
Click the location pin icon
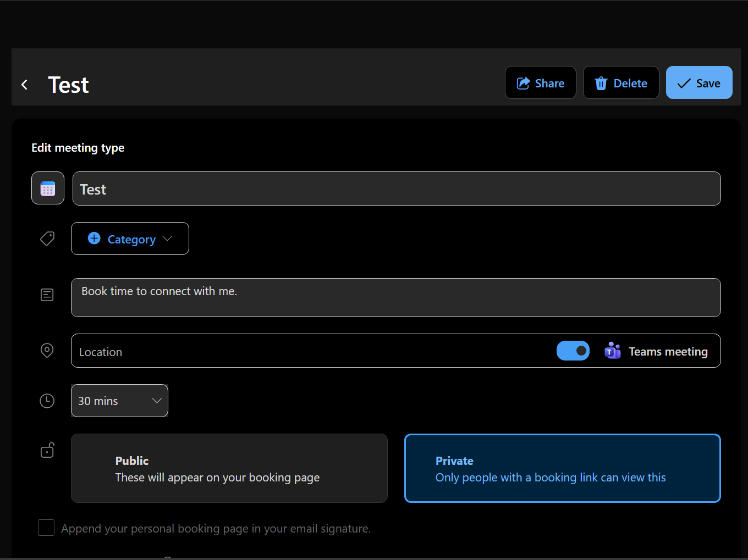click(x=47, y=351)
